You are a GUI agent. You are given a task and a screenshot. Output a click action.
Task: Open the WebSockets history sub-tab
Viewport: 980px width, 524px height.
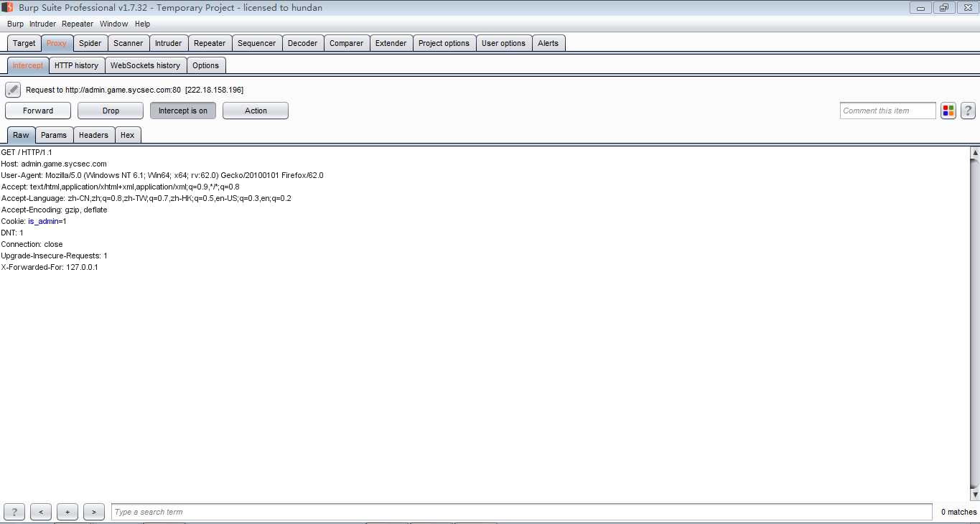pos(146,65)
